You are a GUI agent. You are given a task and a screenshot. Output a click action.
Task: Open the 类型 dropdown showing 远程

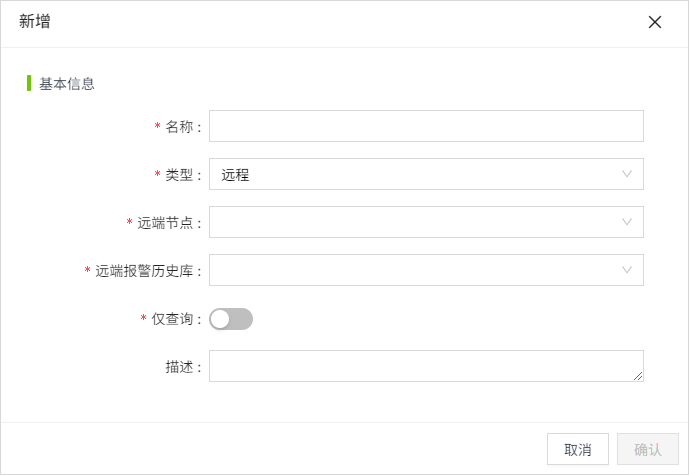(416, 174)
